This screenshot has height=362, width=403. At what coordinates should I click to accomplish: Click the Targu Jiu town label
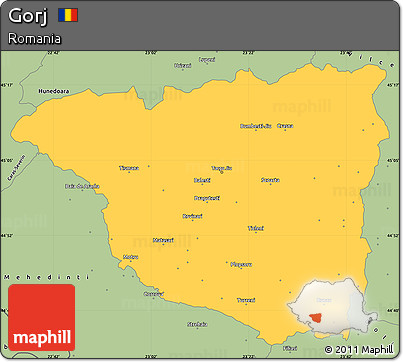(222, 168)
